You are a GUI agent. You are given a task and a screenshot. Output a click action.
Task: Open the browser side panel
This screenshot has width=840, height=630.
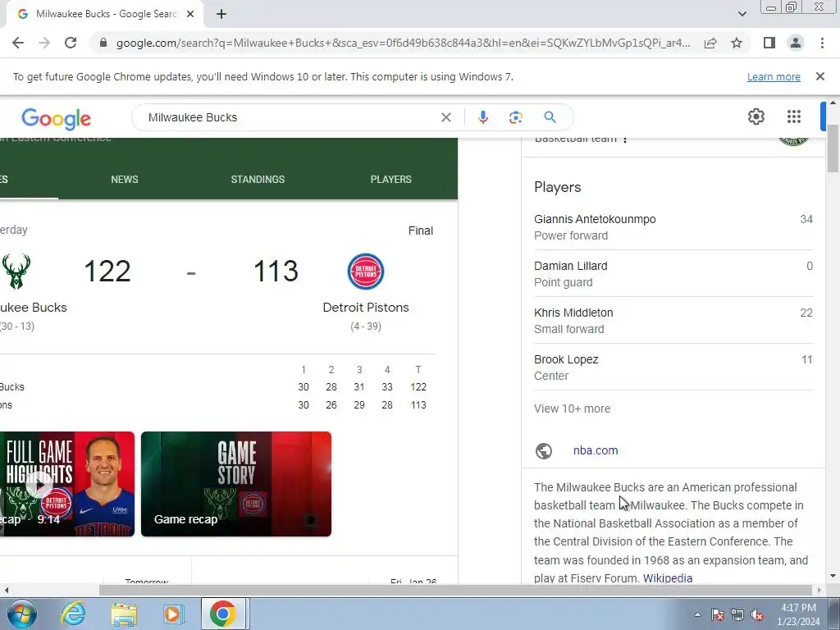pyautogui.click(x=769, y=43)
